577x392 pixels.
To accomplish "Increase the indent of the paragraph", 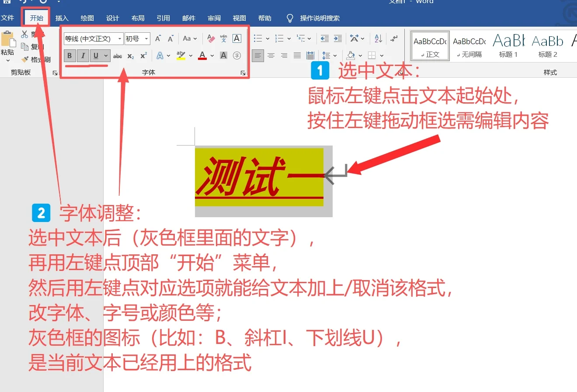I will [x=337, y=38].
